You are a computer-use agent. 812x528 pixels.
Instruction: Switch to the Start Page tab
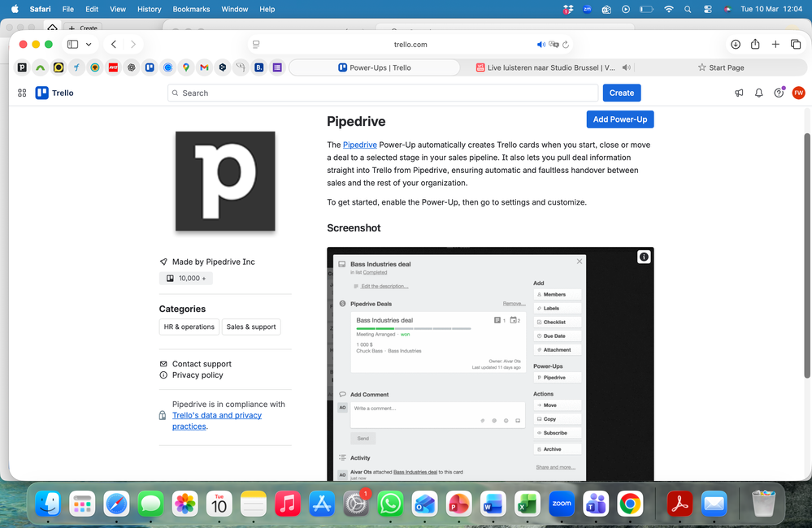pyautogui.click(x=720, y=67)
